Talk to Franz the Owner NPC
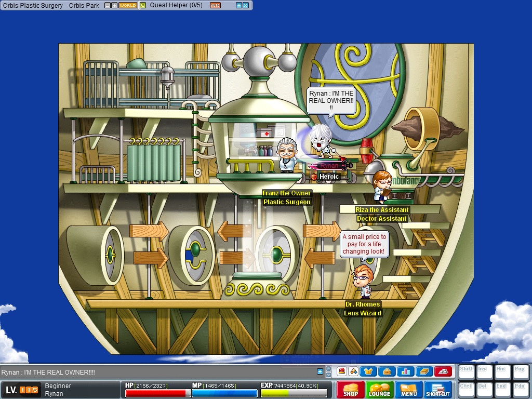The width and height of the screenshot is (532, 399). [x=287, y=155]
